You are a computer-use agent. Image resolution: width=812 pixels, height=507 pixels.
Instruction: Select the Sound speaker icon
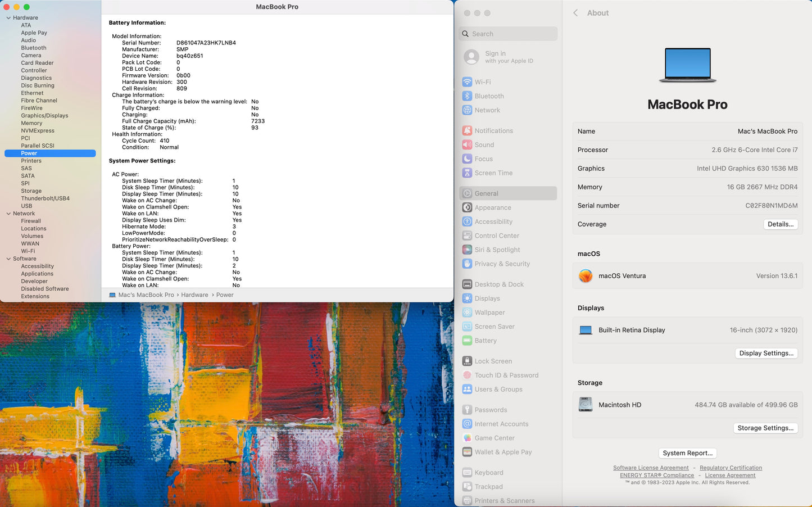[x=467, y=144]
